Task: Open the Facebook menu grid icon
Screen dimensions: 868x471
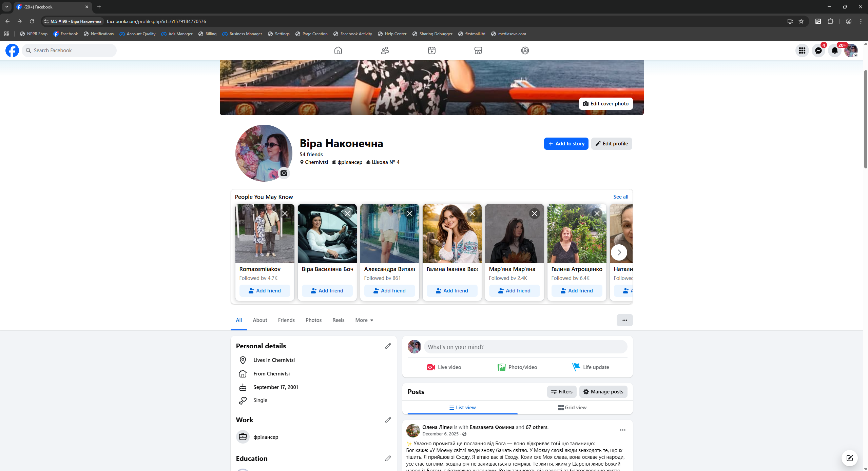Action: (x=802, y=50)
